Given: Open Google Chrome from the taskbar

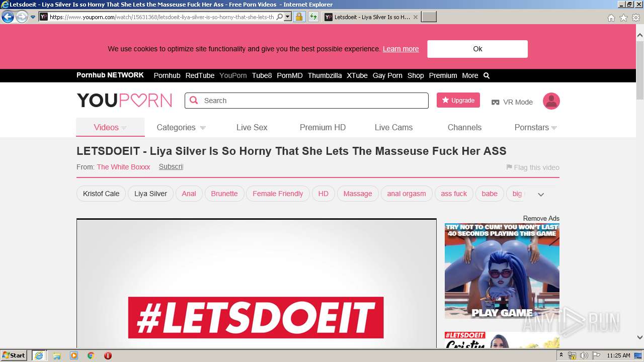Looking at the screenshot, I should [x=91, y=355].
